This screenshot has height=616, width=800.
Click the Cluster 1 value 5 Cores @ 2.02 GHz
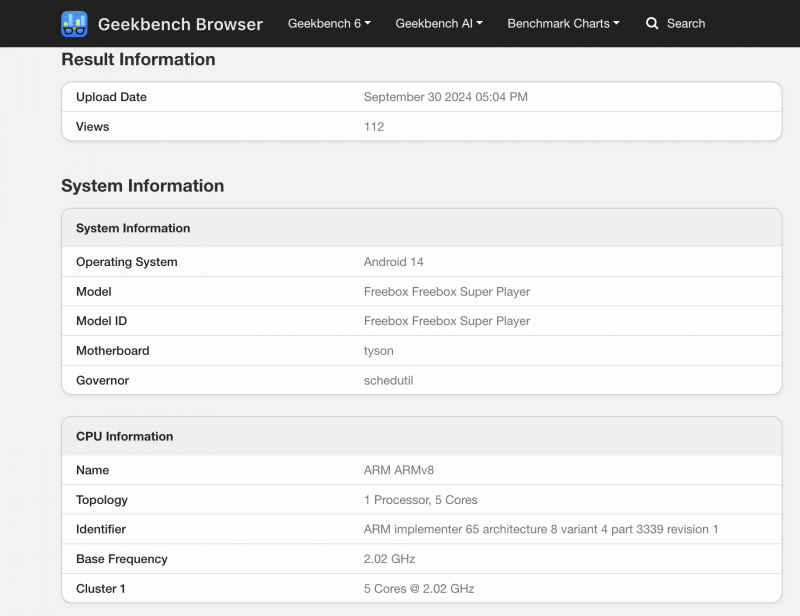click(x=418, y=589)
